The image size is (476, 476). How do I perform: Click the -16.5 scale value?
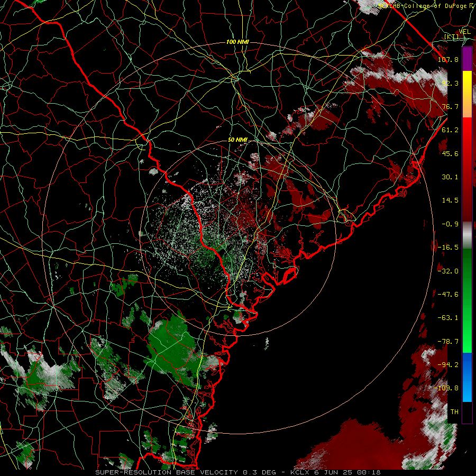pos(448,248)
